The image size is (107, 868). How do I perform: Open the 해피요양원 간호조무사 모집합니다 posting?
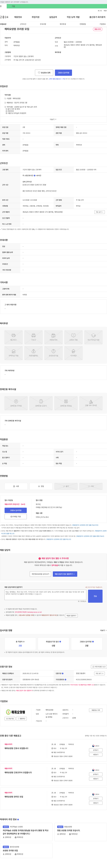point(18,773)
